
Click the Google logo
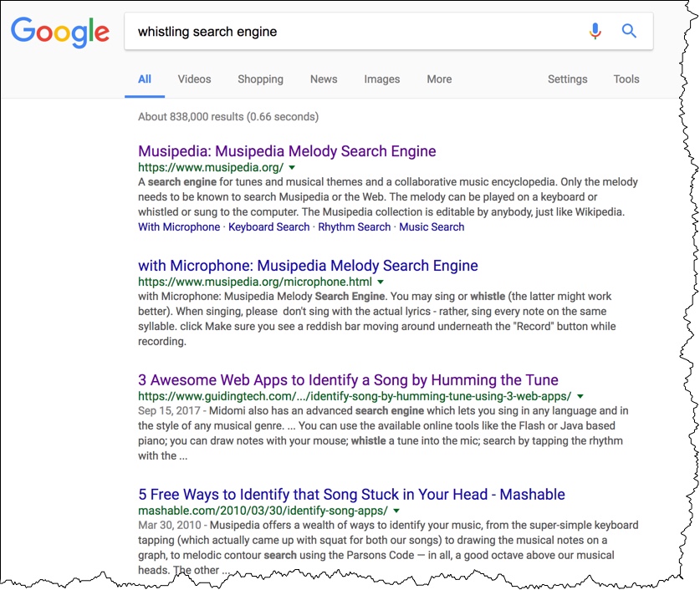coord(60,33)
